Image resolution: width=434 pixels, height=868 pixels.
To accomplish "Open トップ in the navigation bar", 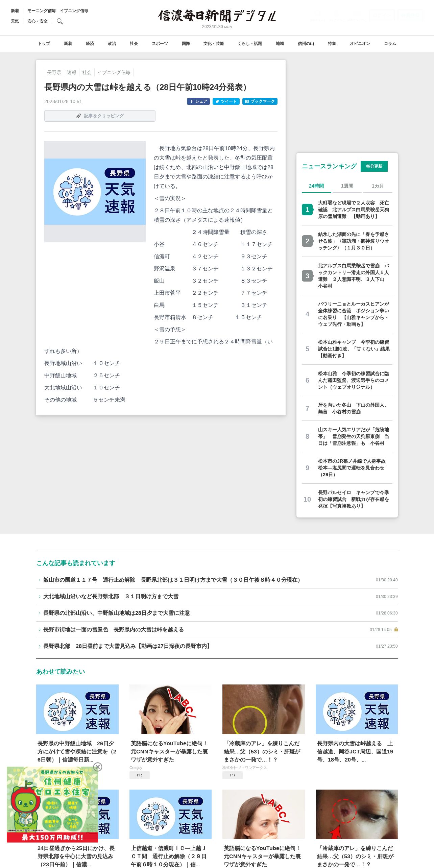I will 44,44.
